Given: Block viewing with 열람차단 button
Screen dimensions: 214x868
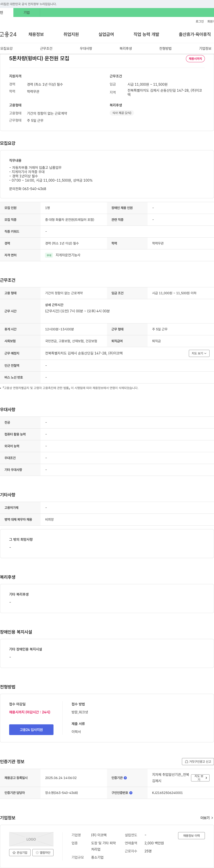Looking at the screenshot, I should (43, 853).
